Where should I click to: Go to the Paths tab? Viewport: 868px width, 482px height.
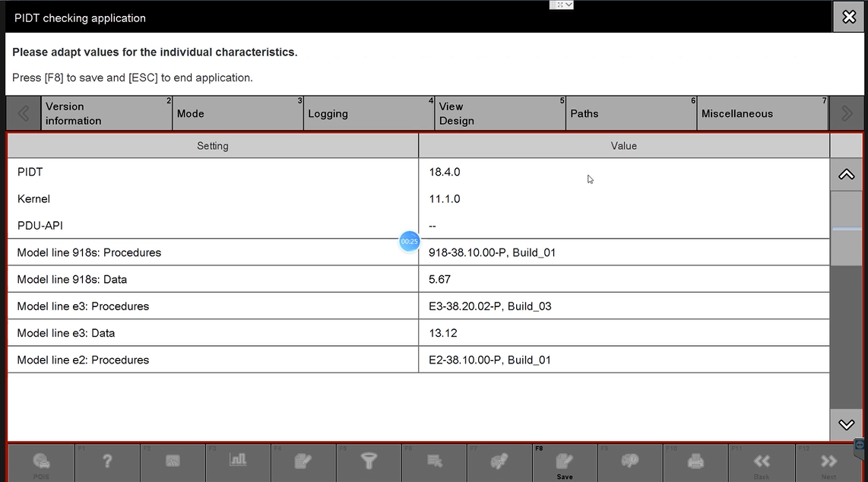[x=631, y=114]
